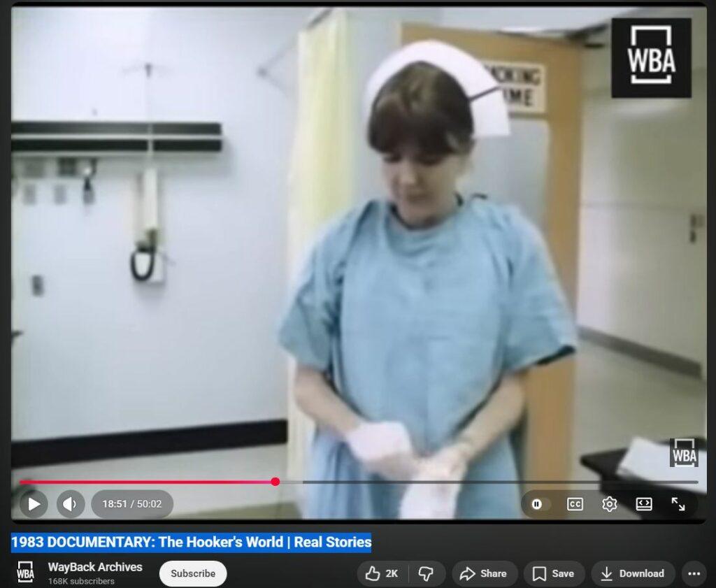Viewport: 716px width, 588px height.
Task: Click the Play button in the video player
Action: pyautogui.click(x=34, y=503)
